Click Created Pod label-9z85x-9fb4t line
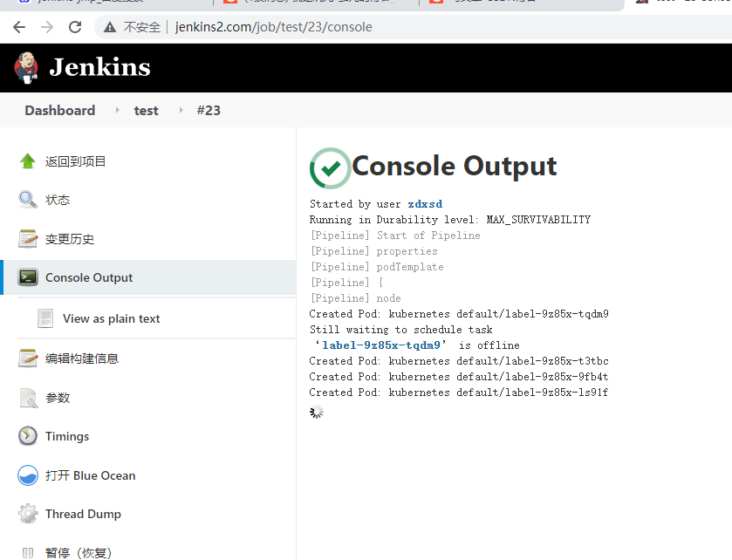Viewport: 732px width, 560px height. tap(459, 377)
